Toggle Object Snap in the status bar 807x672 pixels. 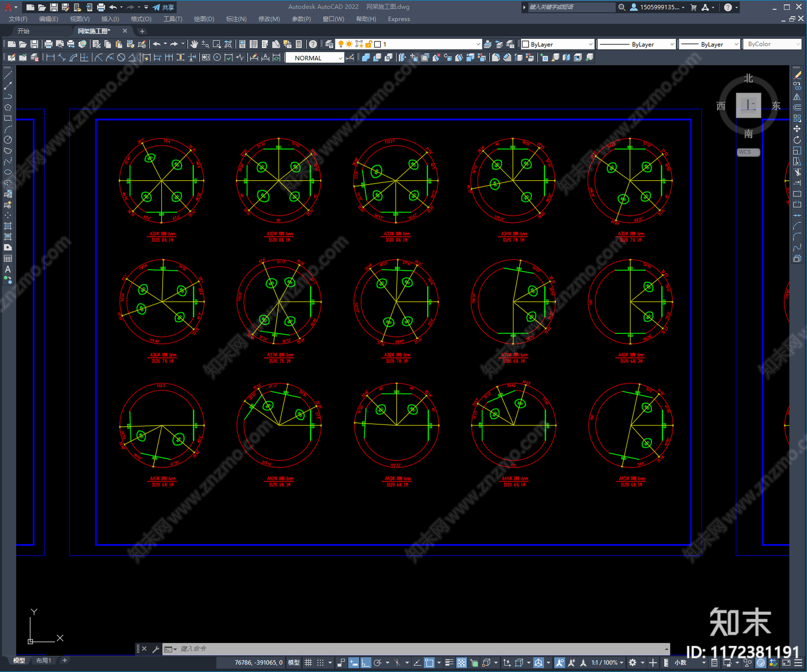tap(429, 662)
